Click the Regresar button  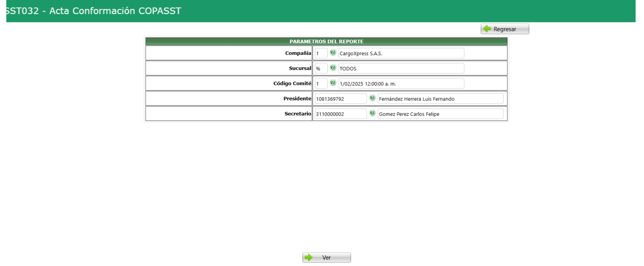tap(505, 29)
